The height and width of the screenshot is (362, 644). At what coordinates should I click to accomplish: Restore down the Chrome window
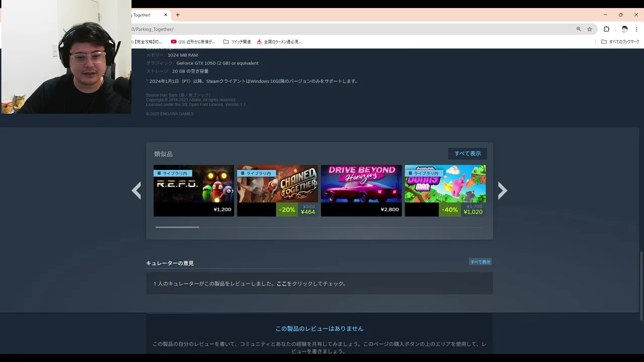(620, 15)
